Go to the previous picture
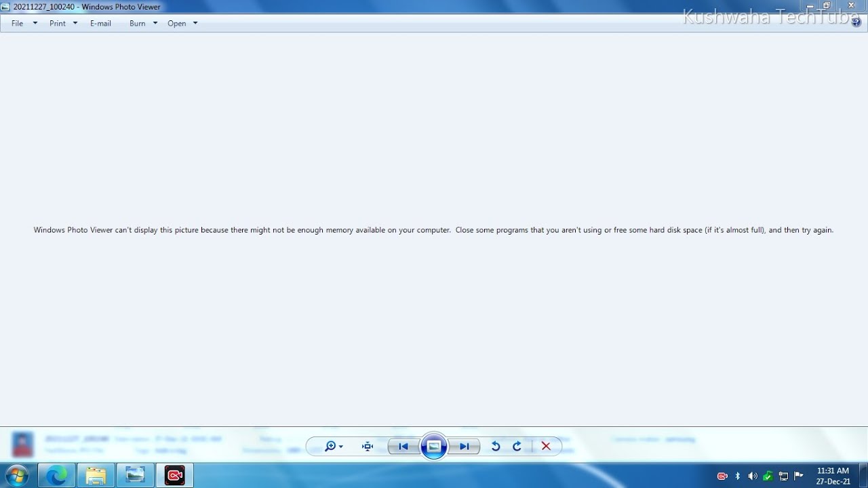The image size is (868, 488). pos(403,446)
